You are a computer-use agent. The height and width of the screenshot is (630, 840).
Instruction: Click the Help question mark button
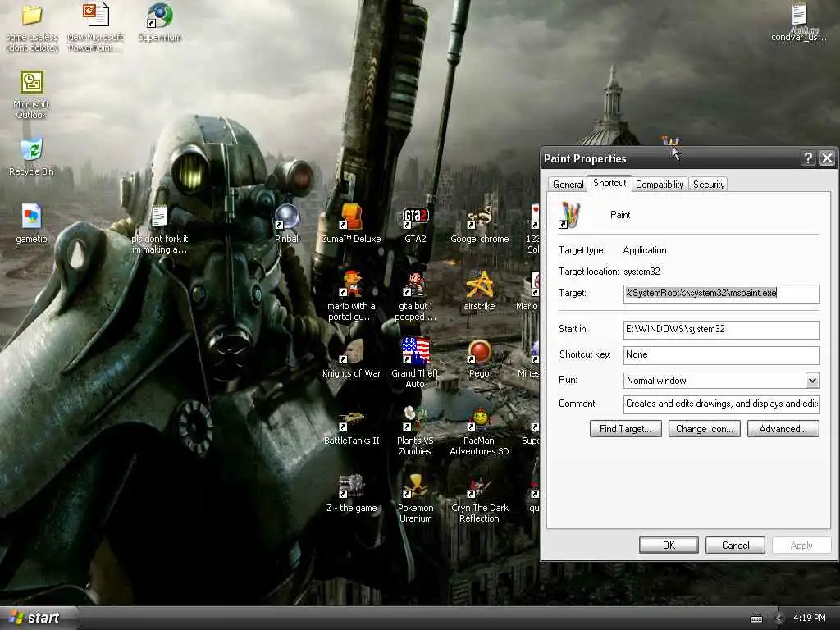[x=808, y=158]
